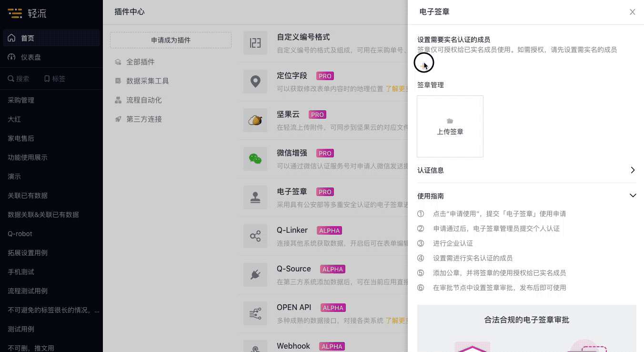644x352 pixels.
Task: Click the Q-Linker plugin title
Action: [x=292, y=230]
